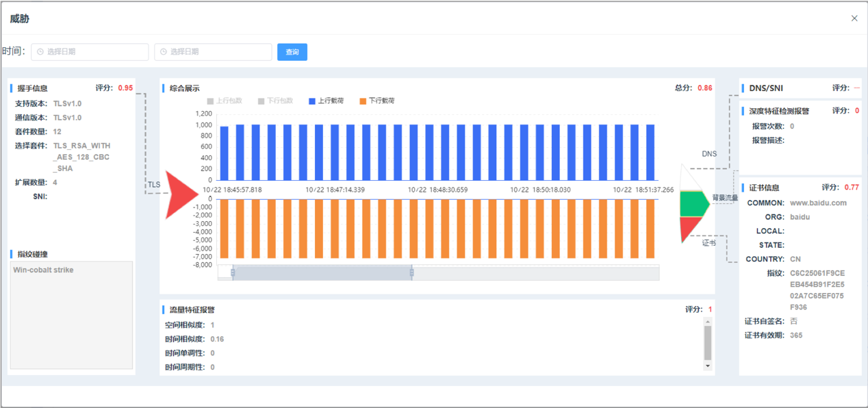Viewport: 868px width, 408px height.
Task: Click the certificate fingerprint hash value
Action: pos(817,291)
